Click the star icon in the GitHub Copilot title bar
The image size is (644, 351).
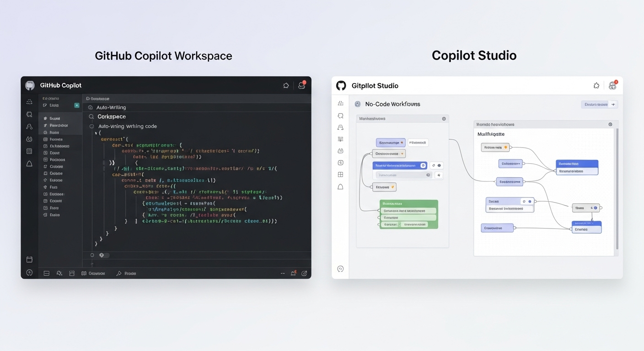[x=286, y=85]
